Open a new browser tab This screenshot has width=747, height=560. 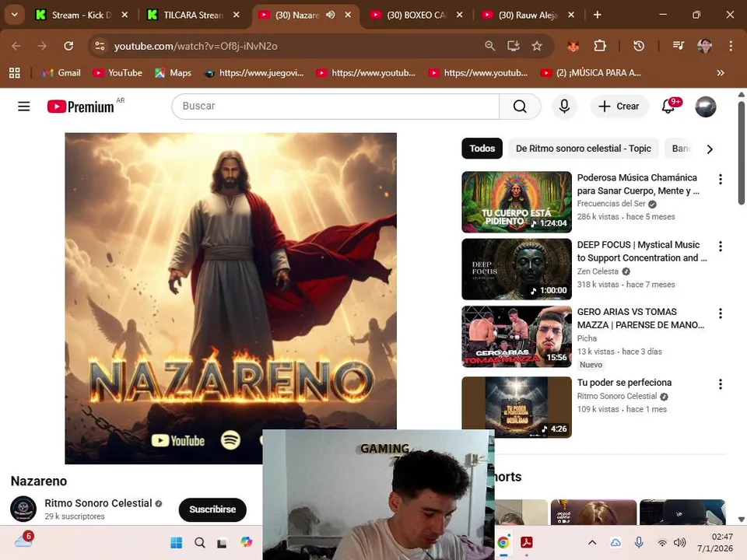click(x=597, y=15)
